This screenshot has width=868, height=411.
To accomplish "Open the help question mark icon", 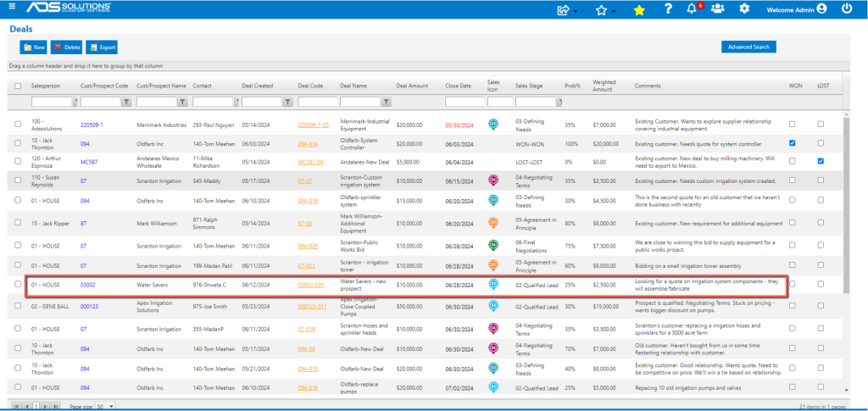I will tap(668, 8).
